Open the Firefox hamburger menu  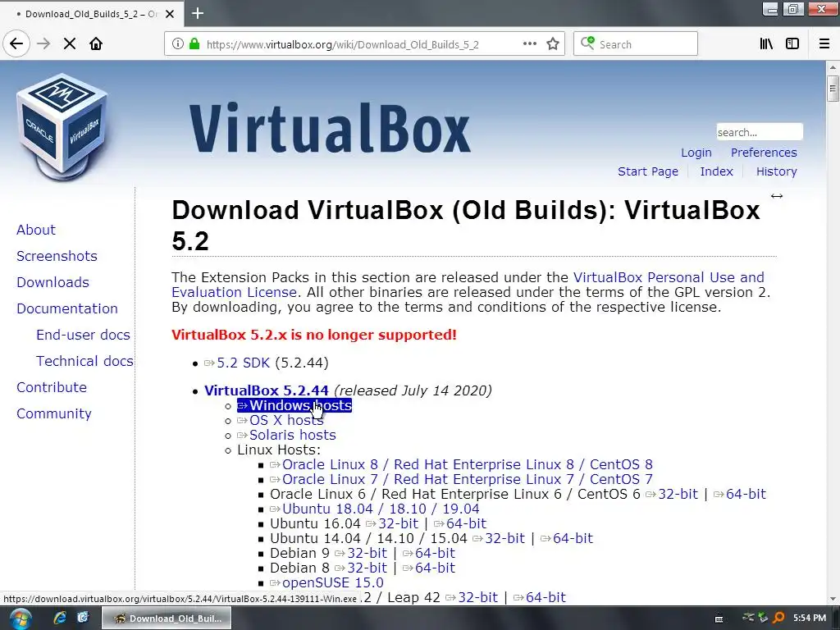coord(824,44)
